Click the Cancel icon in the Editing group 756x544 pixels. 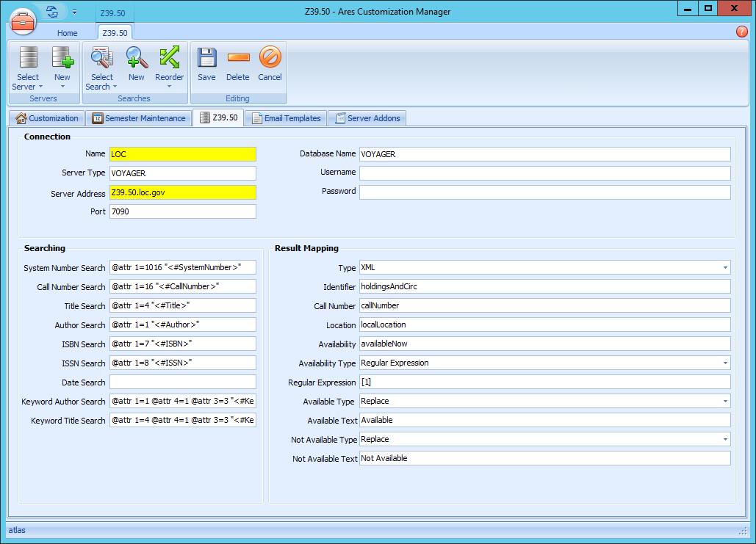[x=270, y=66]
